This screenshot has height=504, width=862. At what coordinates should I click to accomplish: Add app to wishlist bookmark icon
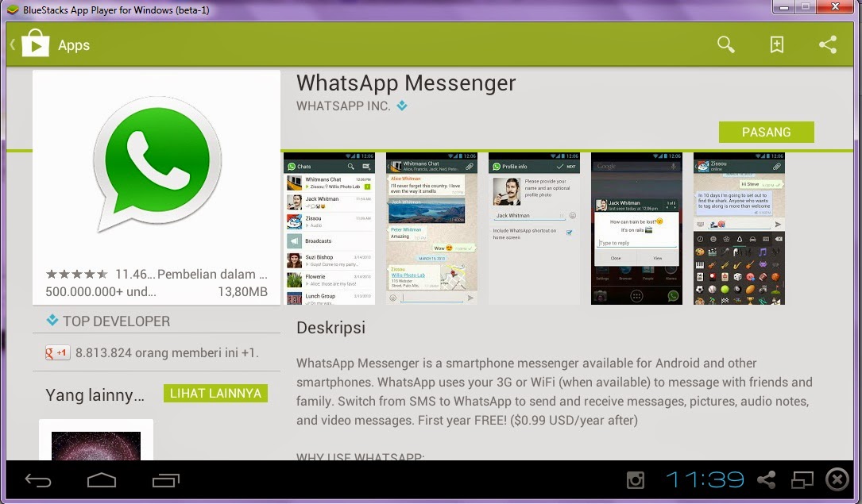coord(776,44)
